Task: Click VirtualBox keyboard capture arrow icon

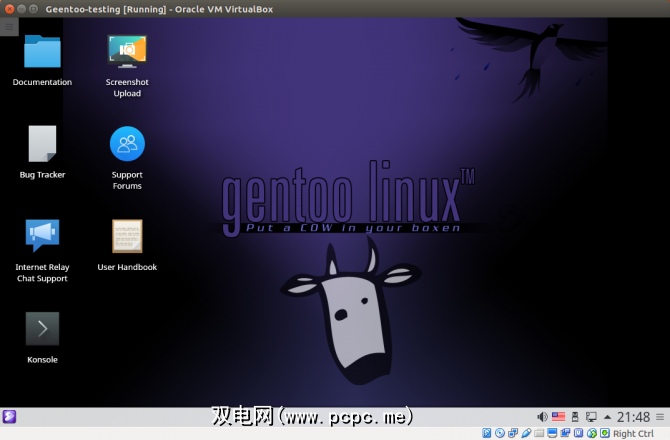Action: coord(605,433)
